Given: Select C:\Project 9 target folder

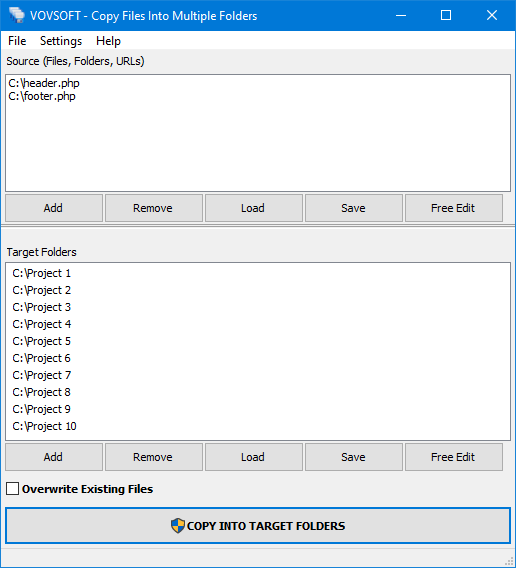Looking at the screenshot, I should 41,409.
